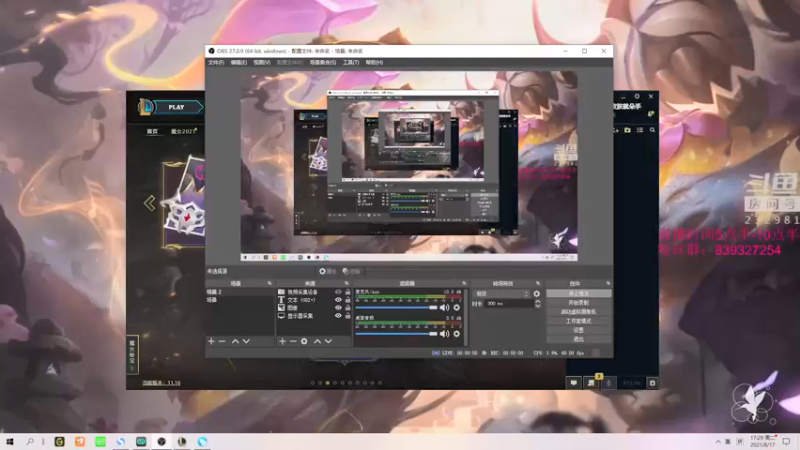Open 麦克风/Aux audio settings gear
The width and height of the screenshot is (800, 450).
click(457, 308)
